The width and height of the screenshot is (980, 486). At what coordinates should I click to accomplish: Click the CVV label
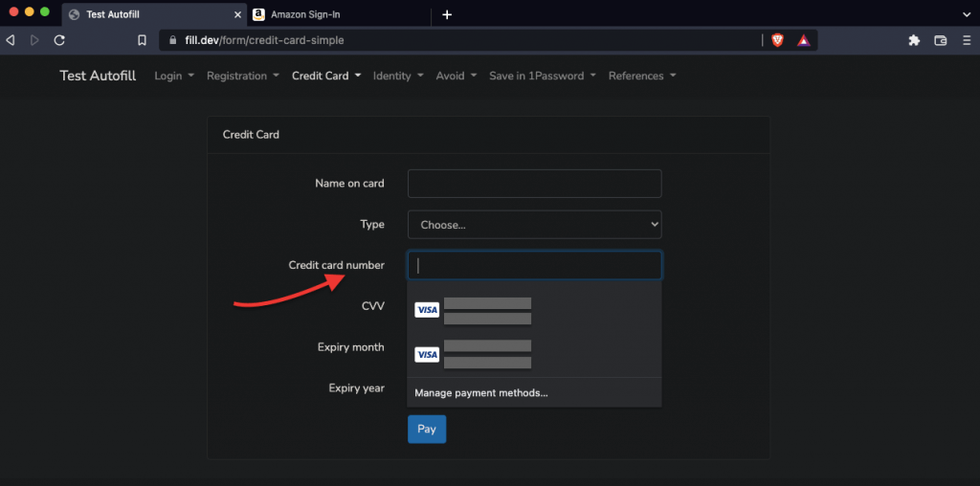click(x=373, y=306)
